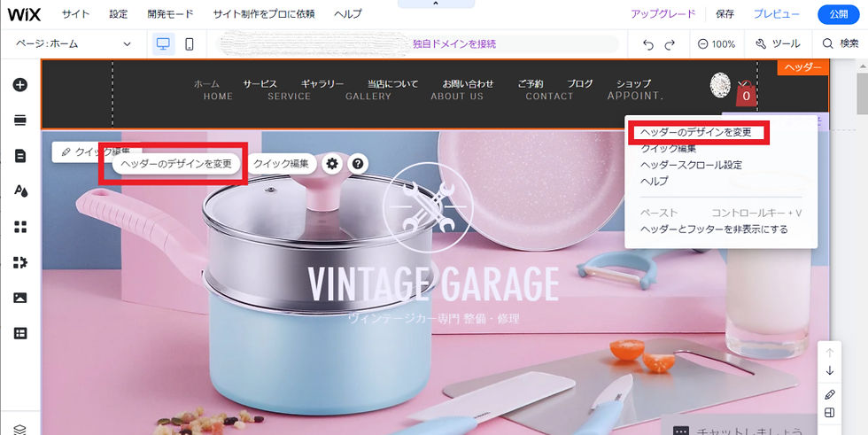The width and height of the screenshot is (868, 435).
Task: Open the Content Manager table icon
Action: click(20, 333)
